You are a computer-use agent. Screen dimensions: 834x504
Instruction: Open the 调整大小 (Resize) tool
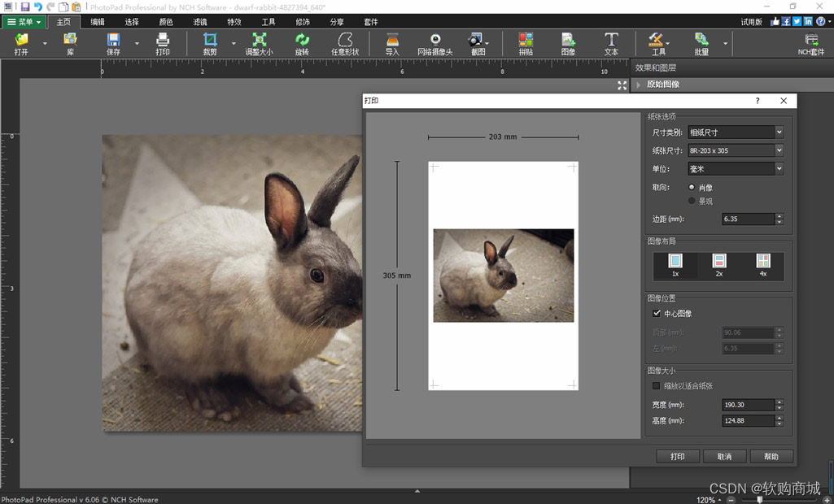(x=260, y=43)
